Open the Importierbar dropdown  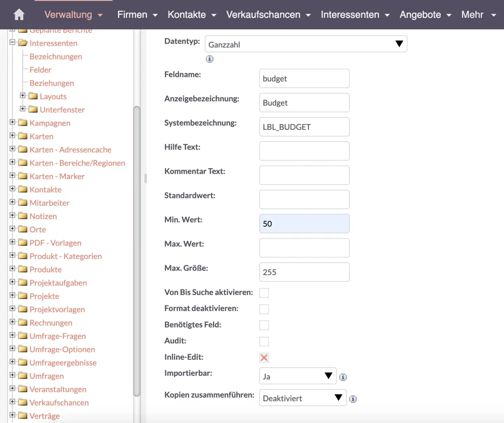coord(297,376)
